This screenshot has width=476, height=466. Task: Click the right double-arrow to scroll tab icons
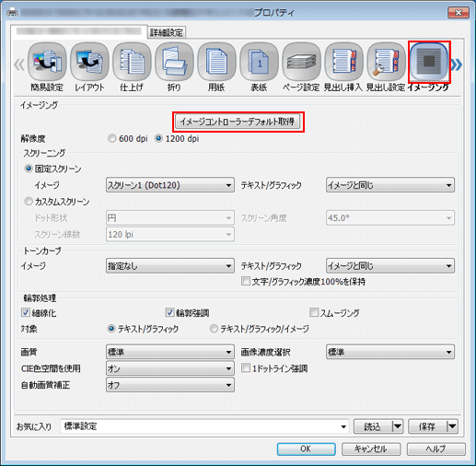[x=457, y=64]
